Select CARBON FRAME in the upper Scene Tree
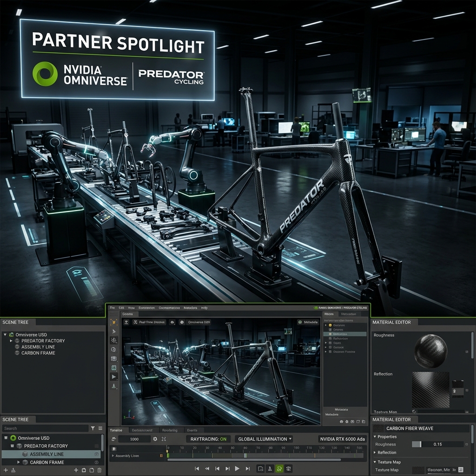Image resolution: width=476 pixels, height=476 pixels. [38, 353]
